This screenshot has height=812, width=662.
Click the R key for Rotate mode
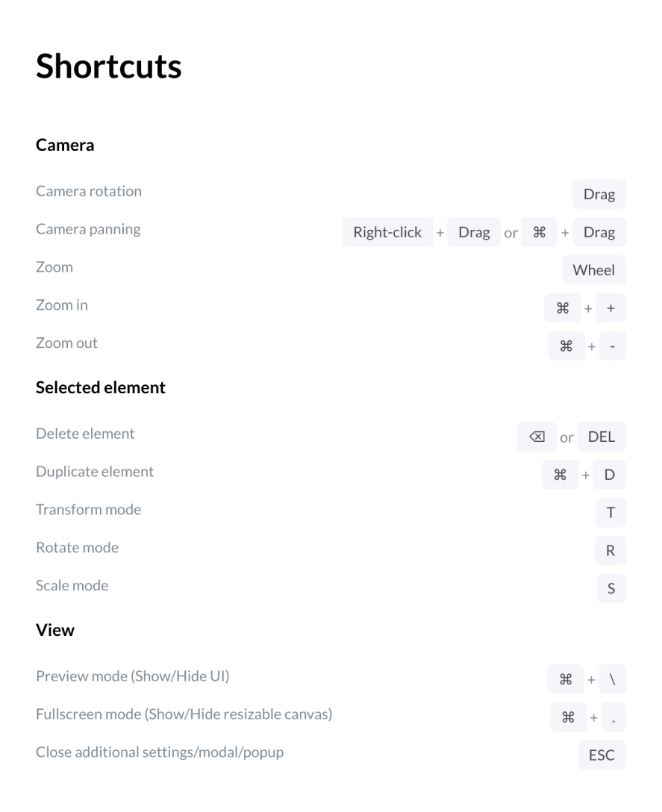[611, 551]
